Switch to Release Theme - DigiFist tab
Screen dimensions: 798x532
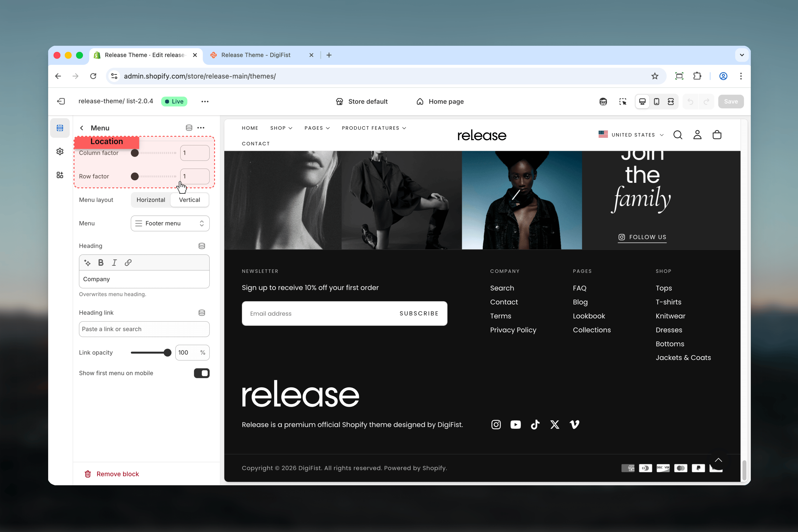click(262, 55)
